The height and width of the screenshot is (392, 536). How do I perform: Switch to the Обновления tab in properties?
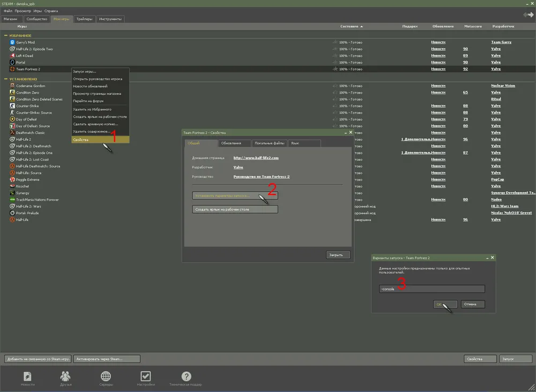click(x=236, y=144)
